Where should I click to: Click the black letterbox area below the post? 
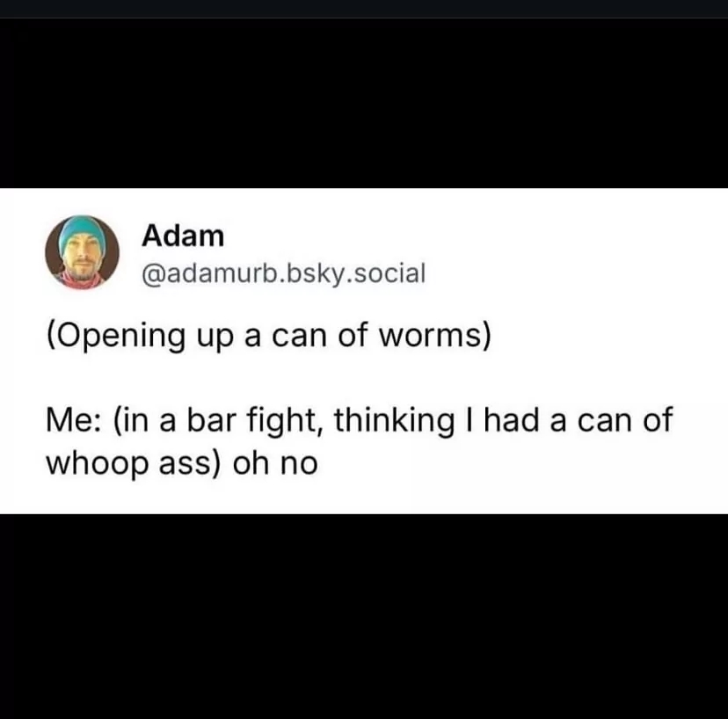(364, 616)
